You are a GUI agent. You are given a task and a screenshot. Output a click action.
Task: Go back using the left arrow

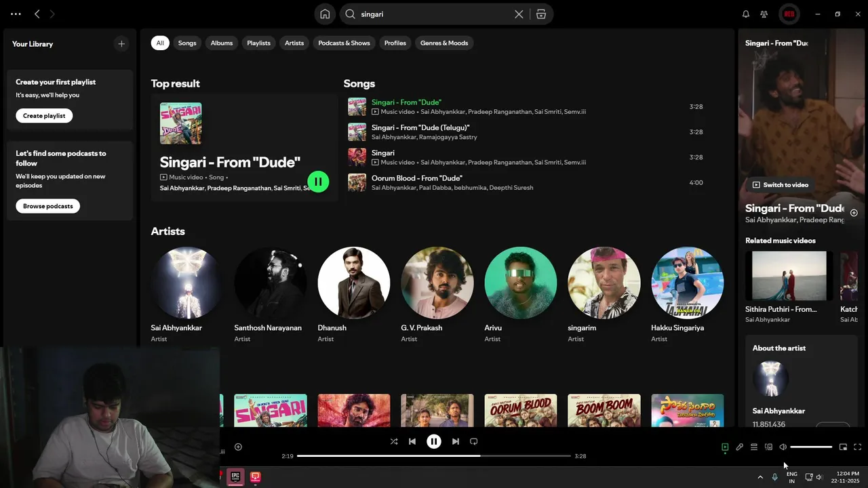point(37,14)
